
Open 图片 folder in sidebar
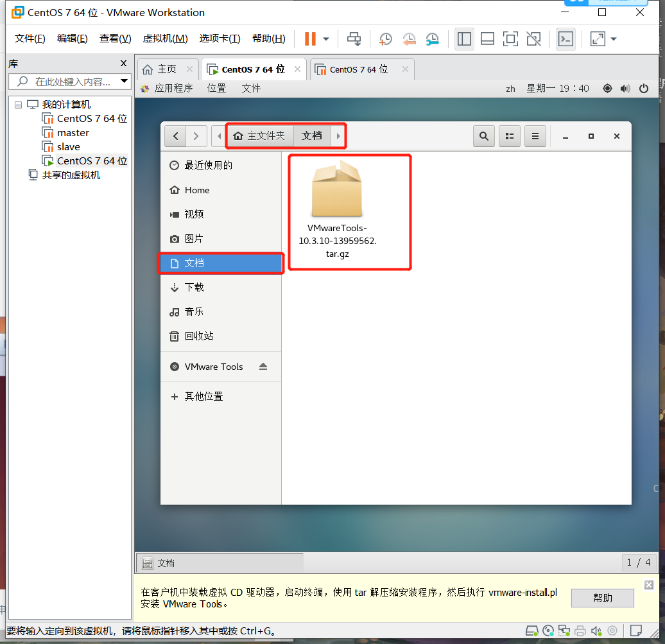pyautogui.click(x=221, y=238)
